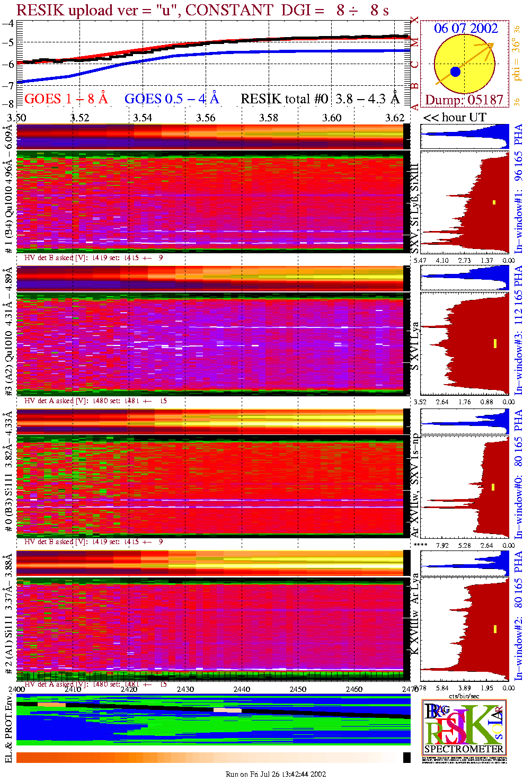The width and height of the screenshot is (532, 782).
Task: Select the red GOES 1 – 8 Å legend label
Action: [x=66, y=99]
